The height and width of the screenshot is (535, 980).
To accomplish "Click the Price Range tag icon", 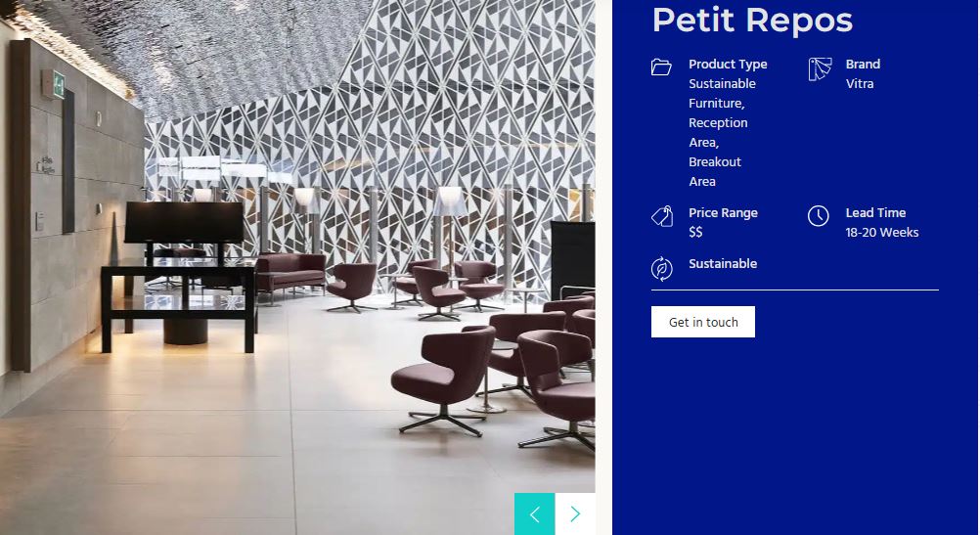I will 662,216.
